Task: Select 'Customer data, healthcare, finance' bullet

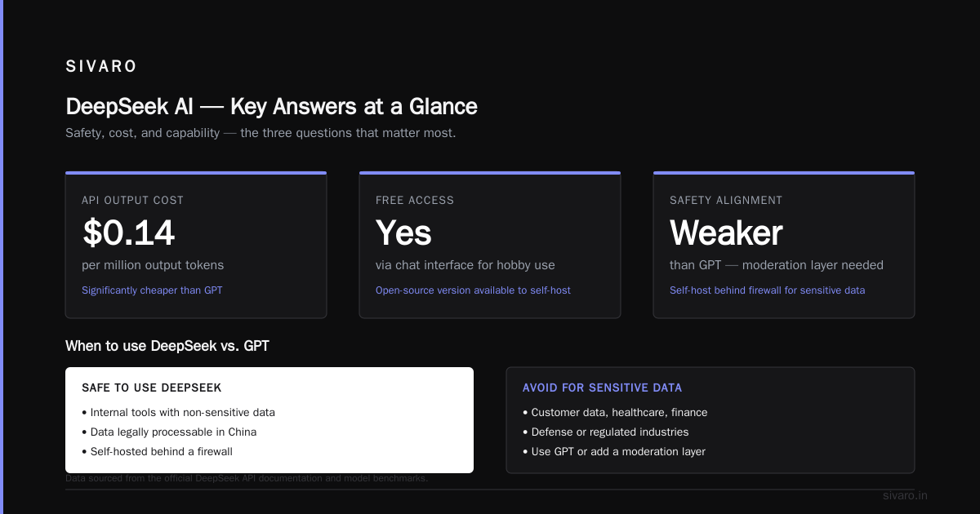Action: tap(615, 413)
